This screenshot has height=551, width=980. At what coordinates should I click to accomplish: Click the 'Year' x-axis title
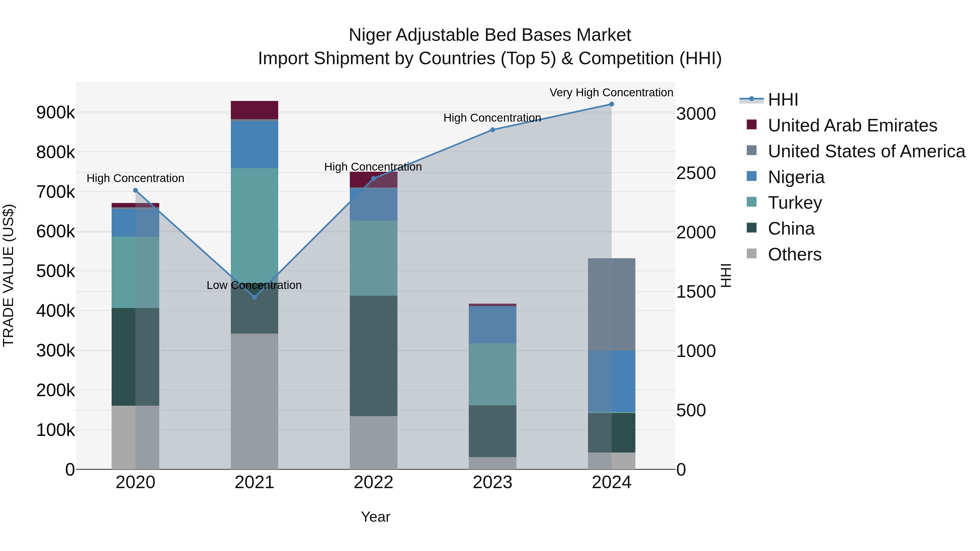pos(375,517)
